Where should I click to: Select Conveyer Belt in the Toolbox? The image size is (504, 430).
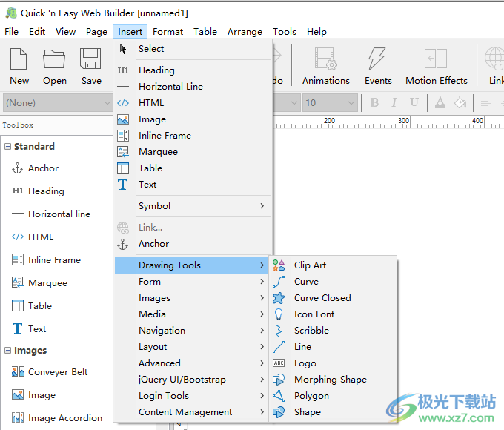[50, 372]
